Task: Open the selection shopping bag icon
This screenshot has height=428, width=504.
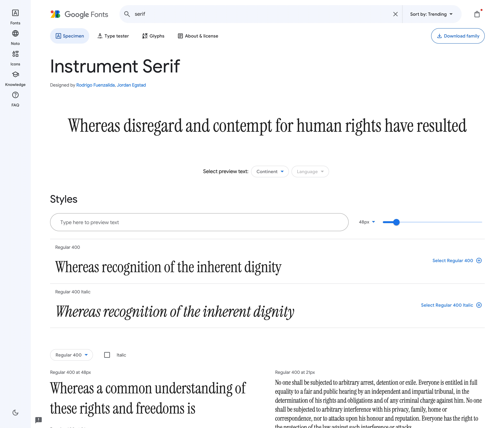Action: (x=477, y=14)
